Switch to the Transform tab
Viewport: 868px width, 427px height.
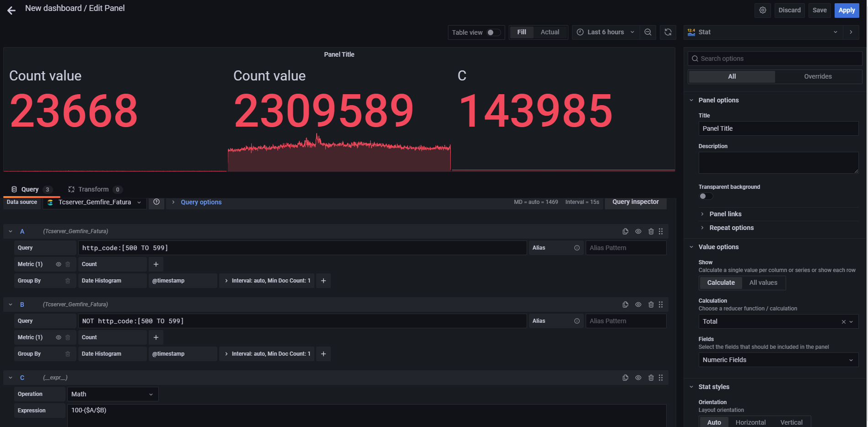pos(93,189)
